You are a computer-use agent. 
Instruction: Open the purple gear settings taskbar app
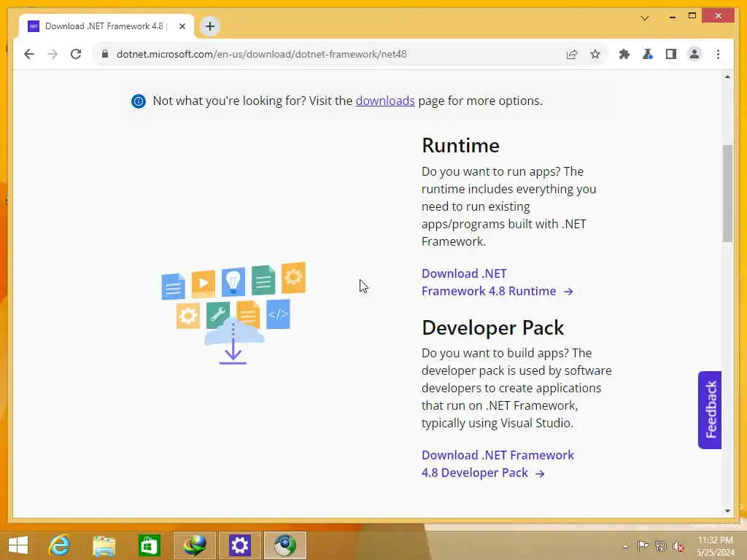[239, 545]
